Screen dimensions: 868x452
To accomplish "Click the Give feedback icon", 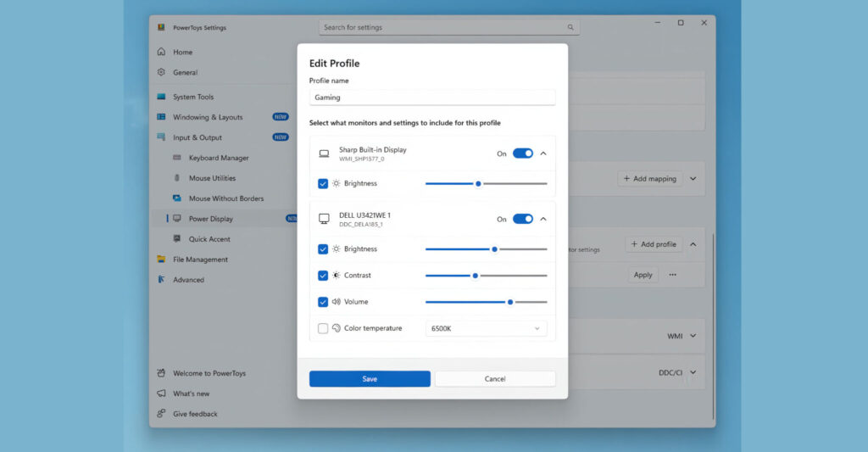I will pos(161,414).
